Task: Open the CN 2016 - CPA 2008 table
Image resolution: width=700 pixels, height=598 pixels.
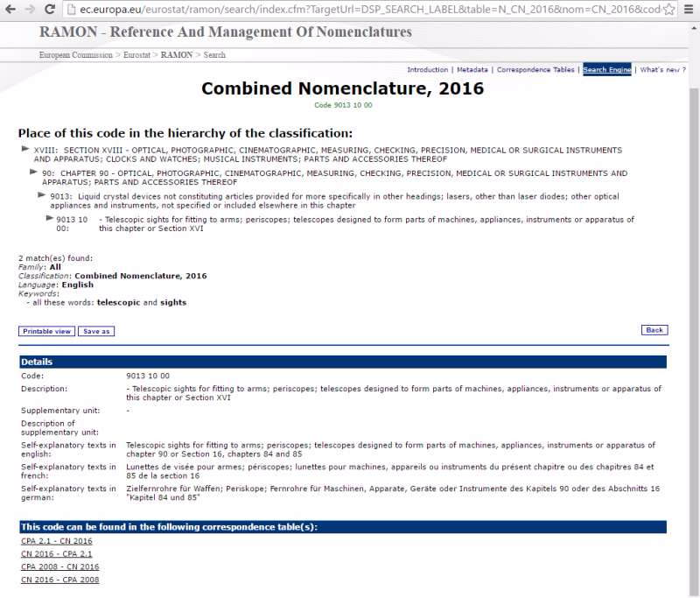Action: [x=59, y=580]
